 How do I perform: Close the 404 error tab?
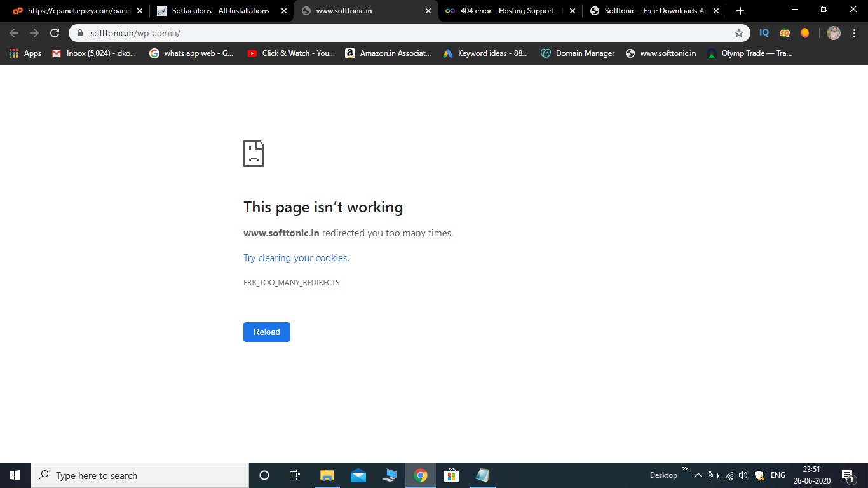[x=573, y=11]
